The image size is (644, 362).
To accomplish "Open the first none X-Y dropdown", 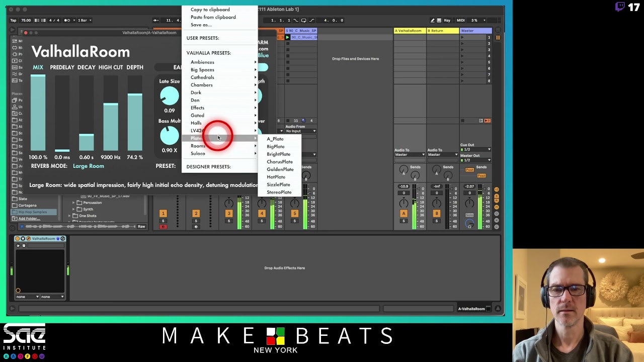I will 28,297.
